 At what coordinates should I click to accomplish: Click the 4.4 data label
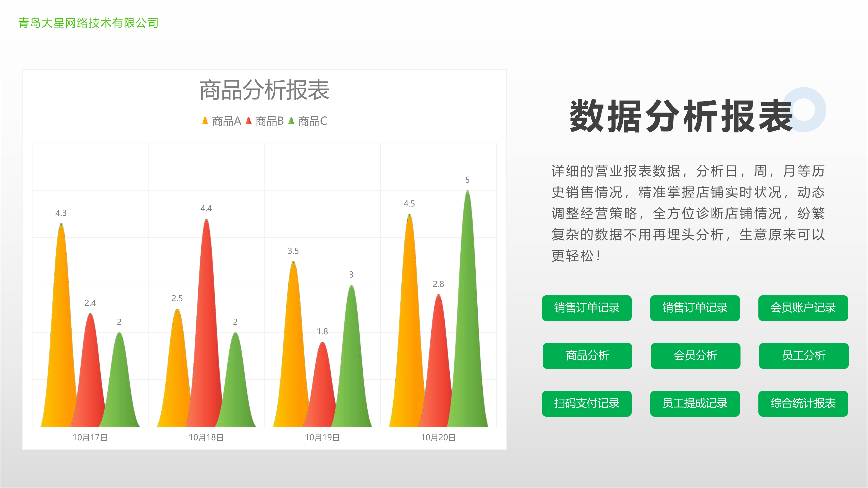[x=206, y=208]
